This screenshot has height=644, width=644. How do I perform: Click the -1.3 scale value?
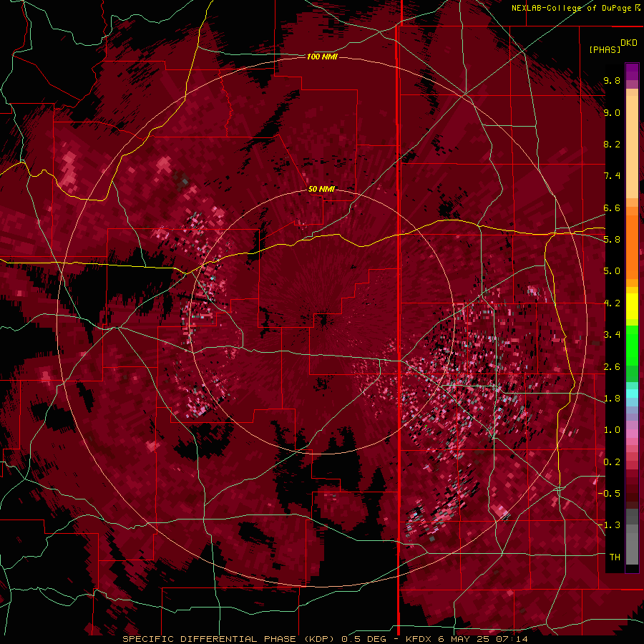click(610, 525)
